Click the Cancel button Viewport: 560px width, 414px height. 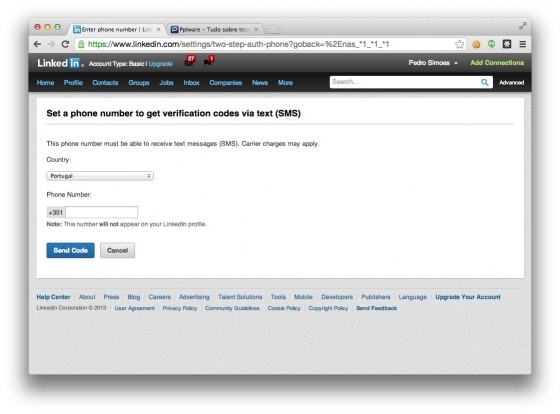[117, 250]
